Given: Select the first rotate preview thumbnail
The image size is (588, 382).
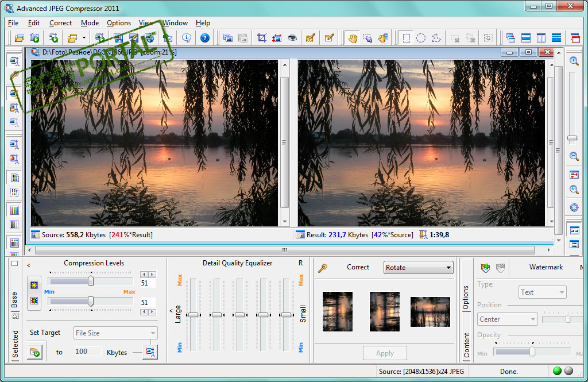Looking at the screenshot, I should [x=338, y=311].
